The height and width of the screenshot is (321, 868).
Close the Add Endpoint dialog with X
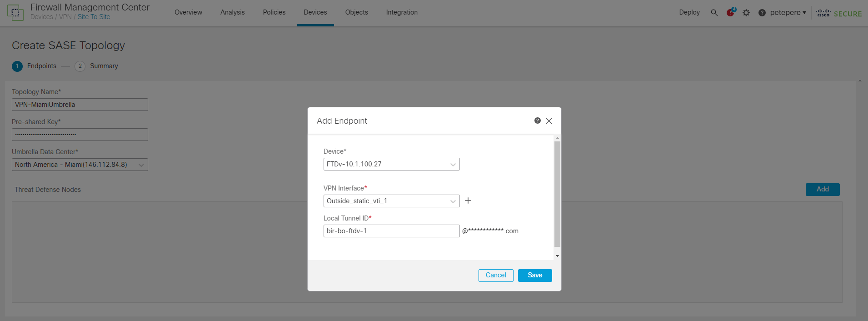click(x=549, y=121)
